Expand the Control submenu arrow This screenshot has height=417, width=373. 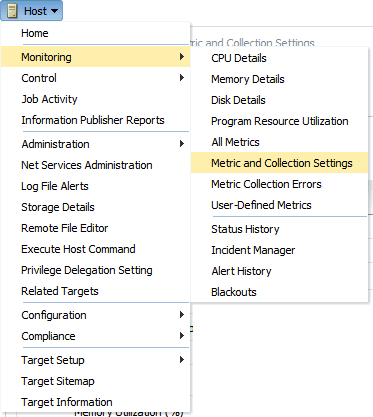[x=182, y=78]
